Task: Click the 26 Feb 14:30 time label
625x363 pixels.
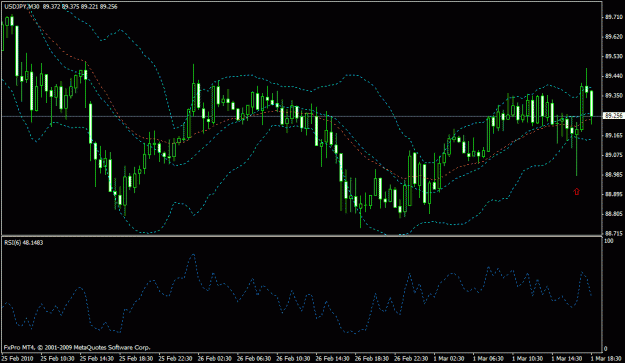Action: point(332,359)
